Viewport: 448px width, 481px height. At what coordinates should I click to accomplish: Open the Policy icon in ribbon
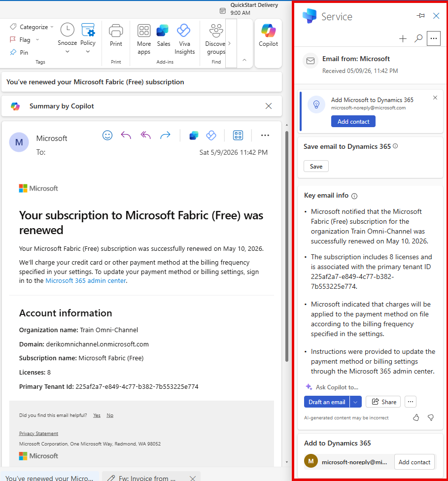tap(88, 30)
